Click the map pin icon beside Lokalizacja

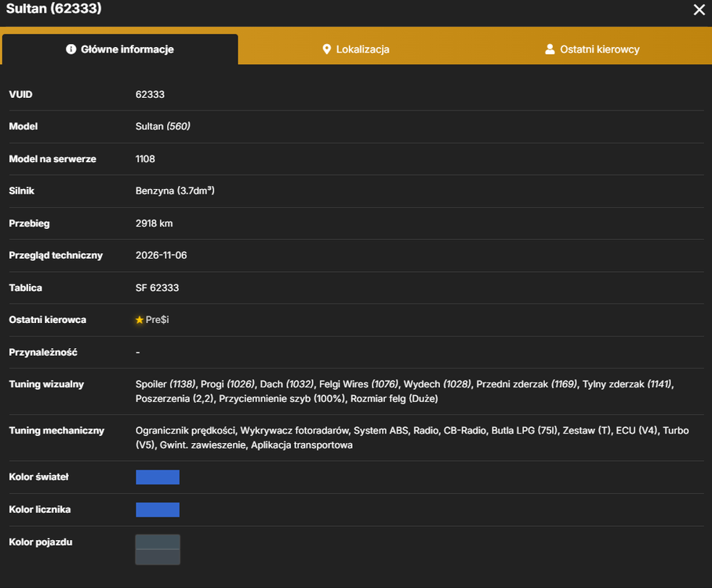[326, 49]
